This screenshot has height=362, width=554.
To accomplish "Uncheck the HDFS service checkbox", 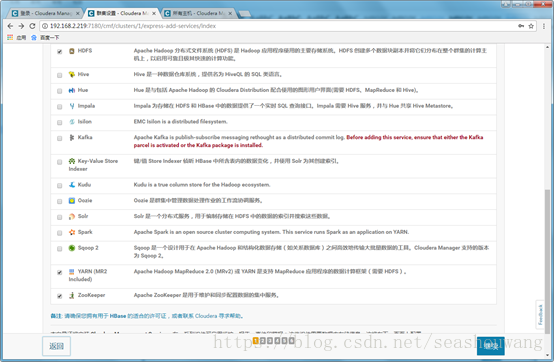I will [59, 52].
